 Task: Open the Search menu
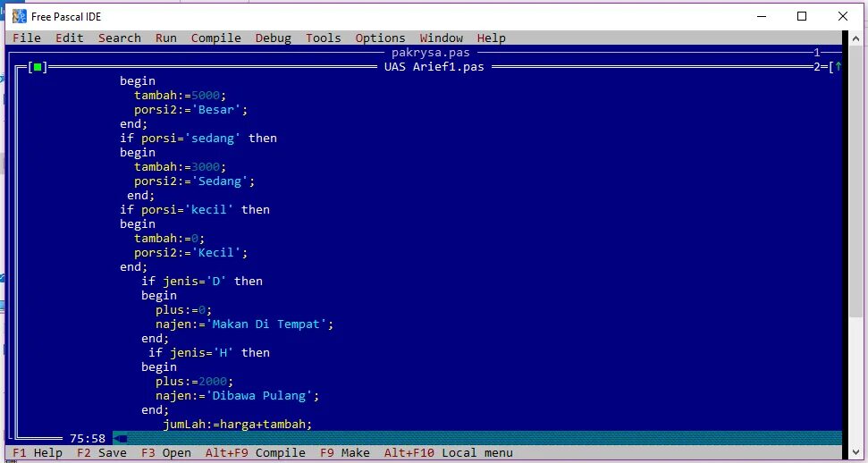120,38
